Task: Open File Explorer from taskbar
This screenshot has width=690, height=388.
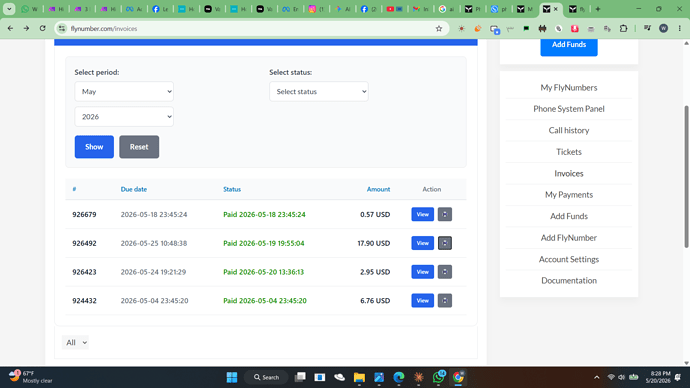Action: (x=359, y=377)
